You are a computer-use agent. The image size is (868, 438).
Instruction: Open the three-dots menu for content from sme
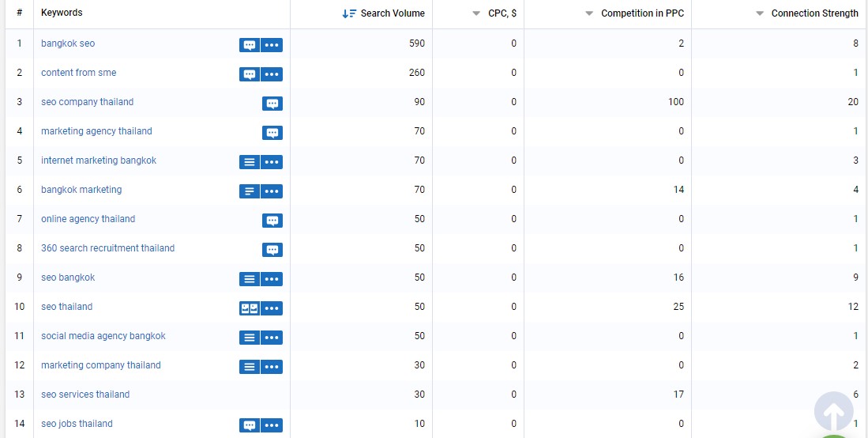tap(271, 74)
